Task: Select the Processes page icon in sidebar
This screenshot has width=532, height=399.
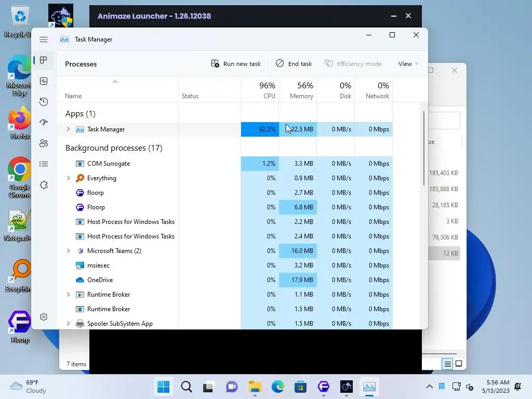Action: (x=44, y=60)
